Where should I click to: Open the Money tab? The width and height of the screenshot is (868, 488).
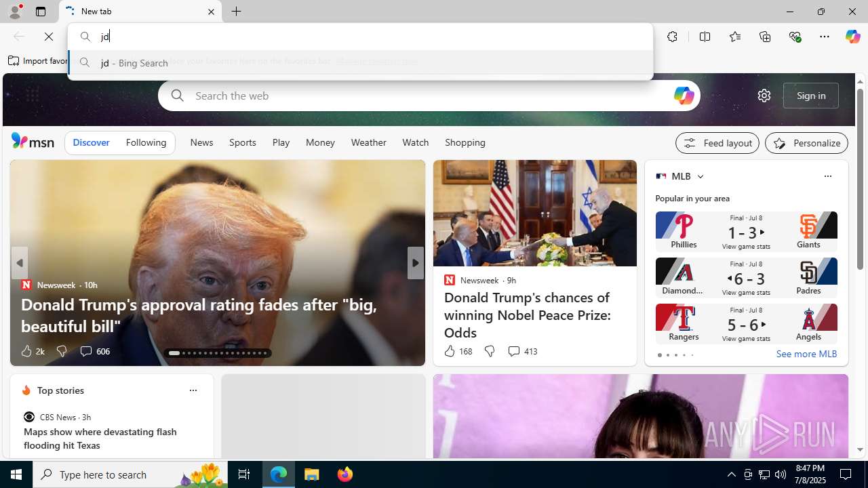(320, 142)
